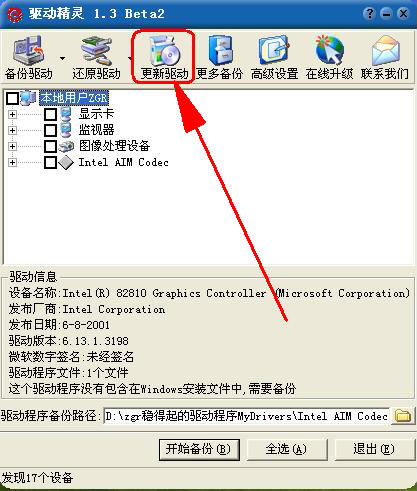The image size is (417, 491).
Task: Toggle the 本地用户ZGR root checkbox
Action: (x=12, y=98)
